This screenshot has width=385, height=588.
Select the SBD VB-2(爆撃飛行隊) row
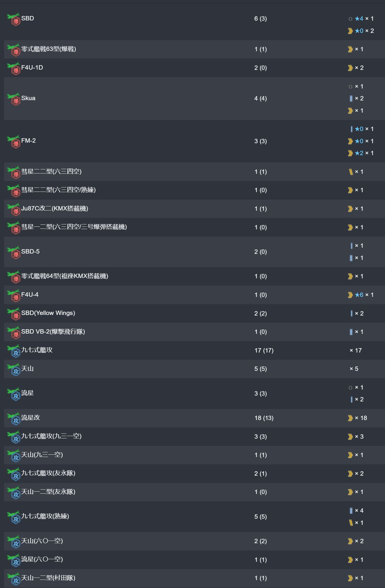[194, 332]
